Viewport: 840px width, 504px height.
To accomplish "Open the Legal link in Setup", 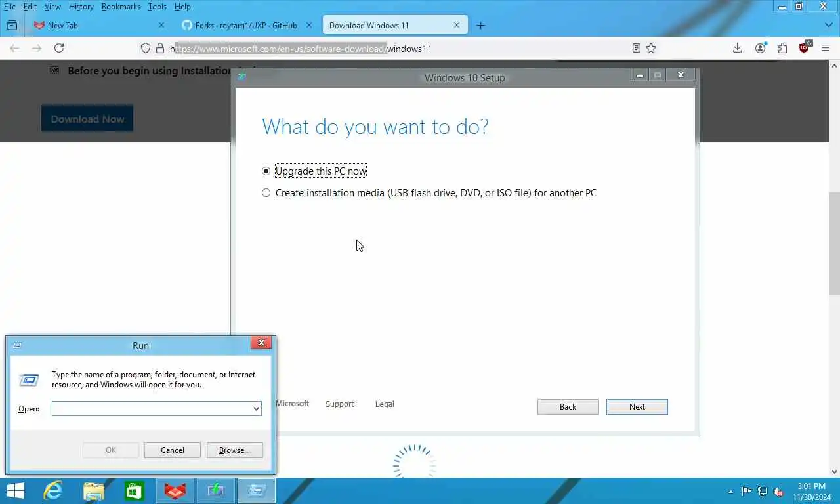I will pos(385,404).
